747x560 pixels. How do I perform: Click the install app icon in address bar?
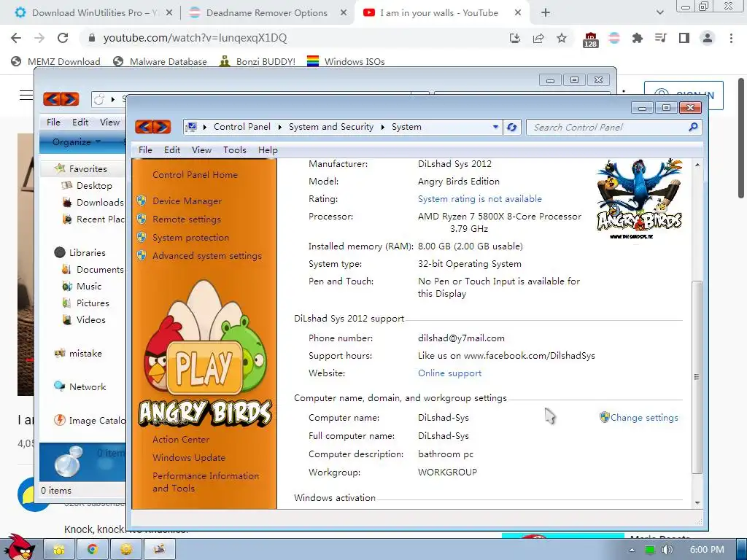(515, 38)
